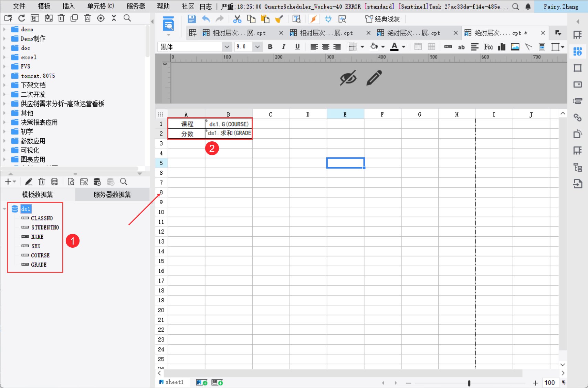Click the zoom slider handle
The width and height of the screenshot is (588, 388).
click(469, 383)
